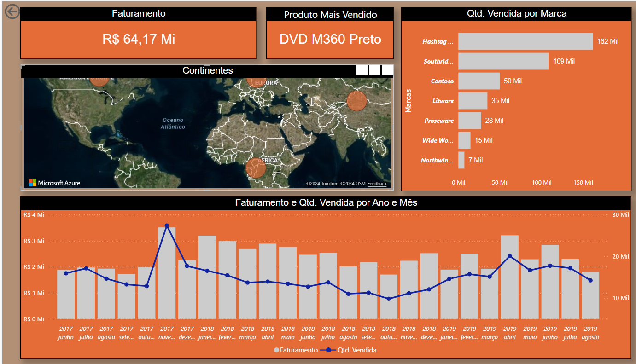
Task: Go back using the circled arrow icon
Action: (x=12, y=12)
